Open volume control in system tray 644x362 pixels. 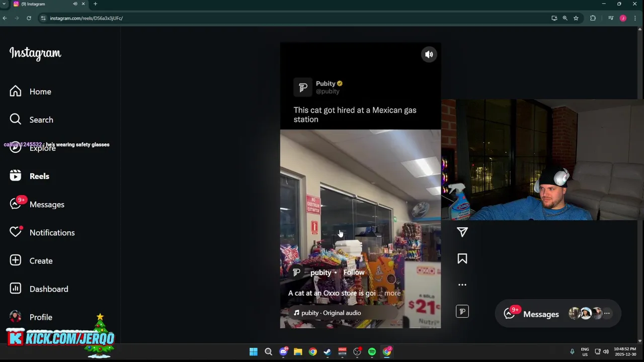click(x=606, y=351)
